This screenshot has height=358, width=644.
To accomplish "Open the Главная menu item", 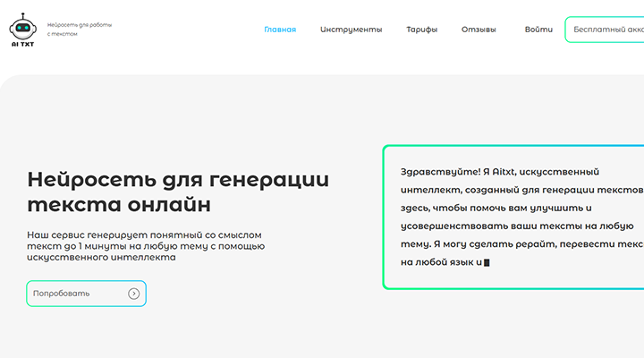I will tap(280, 30).
